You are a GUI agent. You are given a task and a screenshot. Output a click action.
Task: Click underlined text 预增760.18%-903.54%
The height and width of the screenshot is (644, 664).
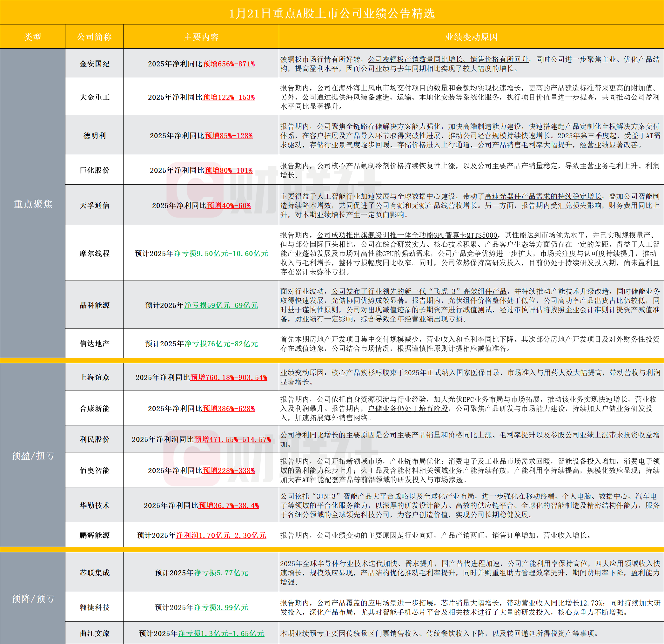tap(229, 377)
